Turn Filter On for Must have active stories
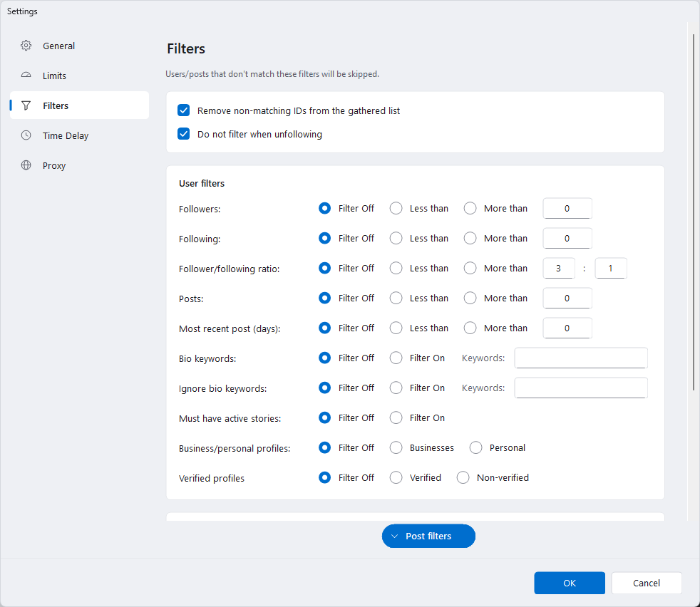Screen dimensions: 700x607 pyautogui.click(x=396, y=417)
